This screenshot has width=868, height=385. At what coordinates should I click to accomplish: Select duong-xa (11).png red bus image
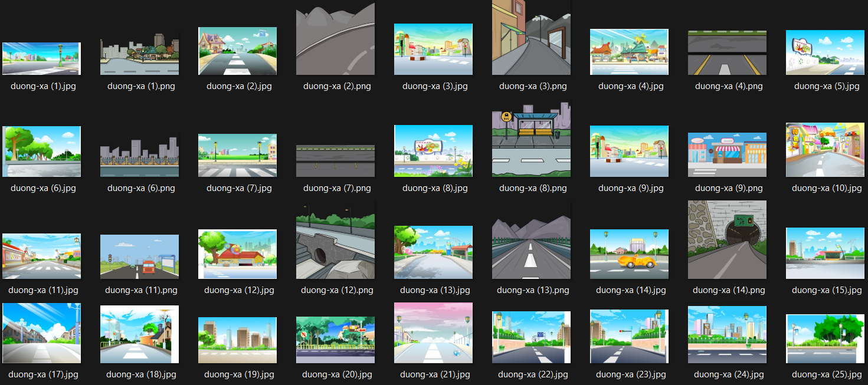(x=139, y=256)
